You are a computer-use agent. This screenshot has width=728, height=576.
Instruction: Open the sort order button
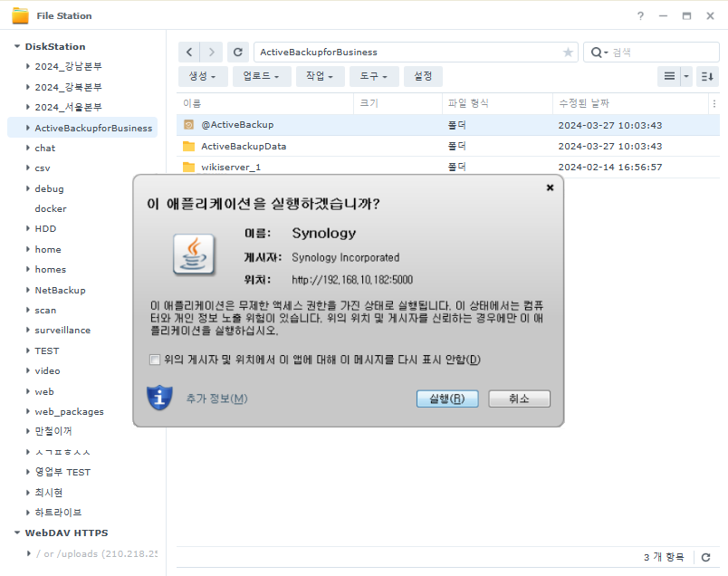click(x=707, y=76)
